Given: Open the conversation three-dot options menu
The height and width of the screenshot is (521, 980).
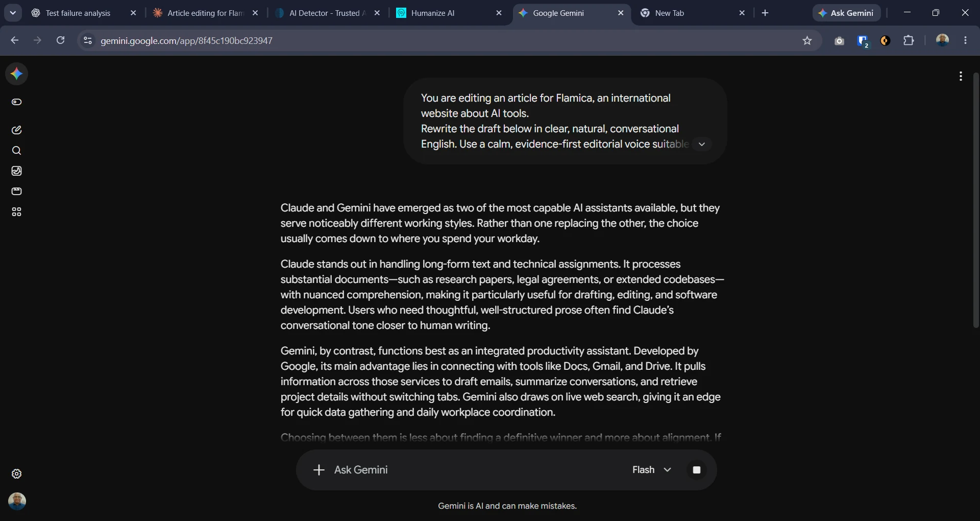Looking at the screenshot, I should tap(961, 76).
